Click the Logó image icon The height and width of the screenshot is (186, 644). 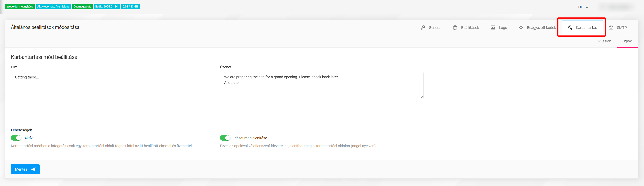pos(493,28)
